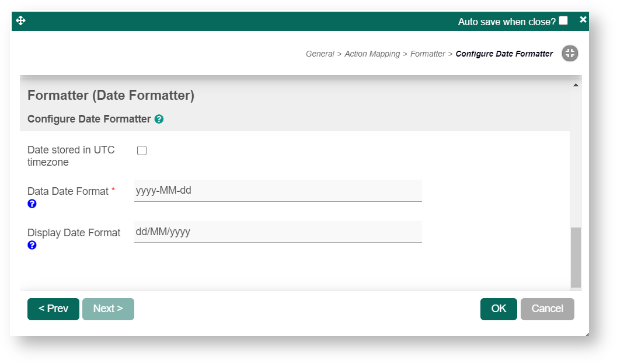Viewport: 617px width, 364px height.
Task: Click the move dialog drag handle icon
Action: 21,21
